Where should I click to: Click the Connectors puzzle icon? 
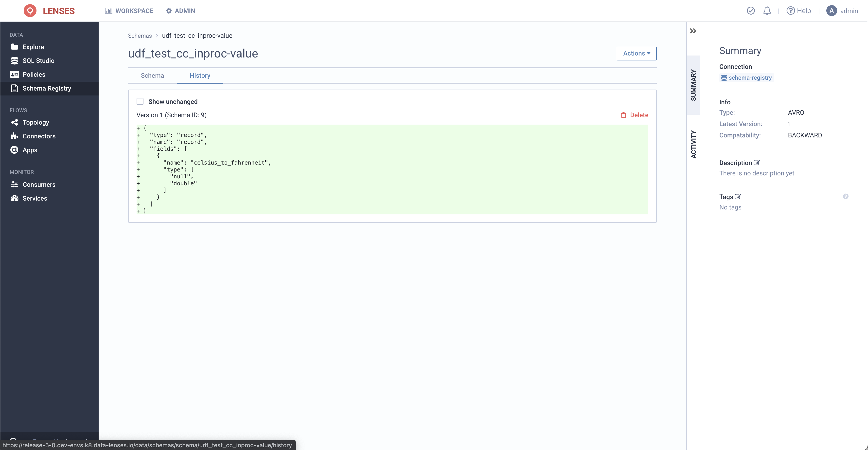point(15,136)
